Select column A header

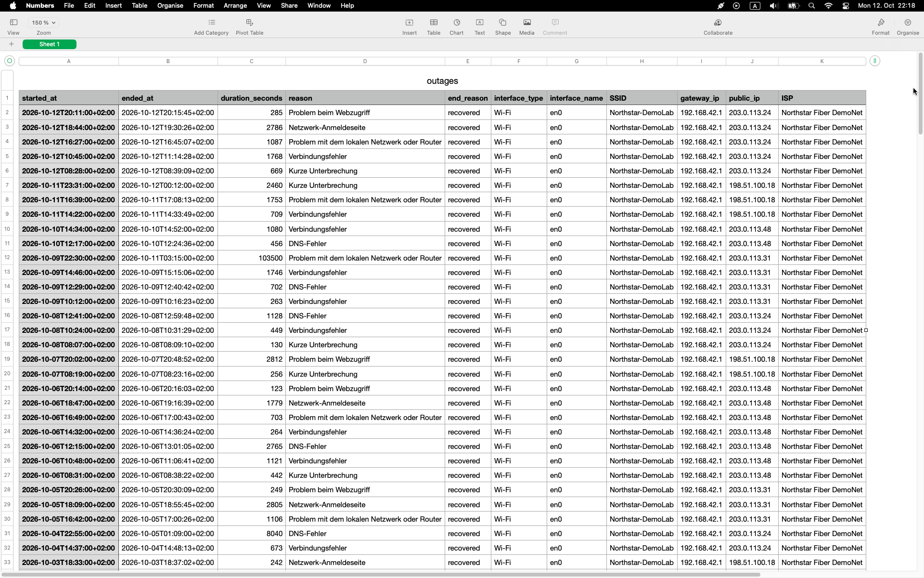[x=69, y=61]
